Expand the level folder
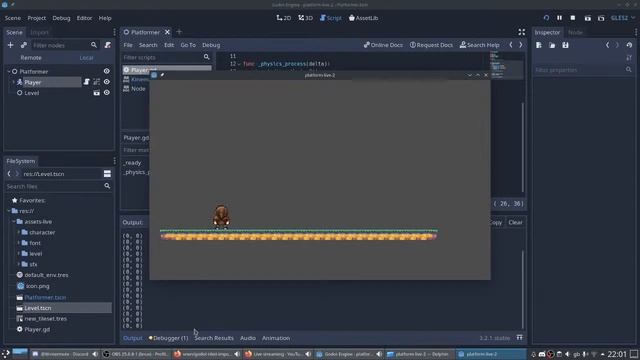 (18, 253)
